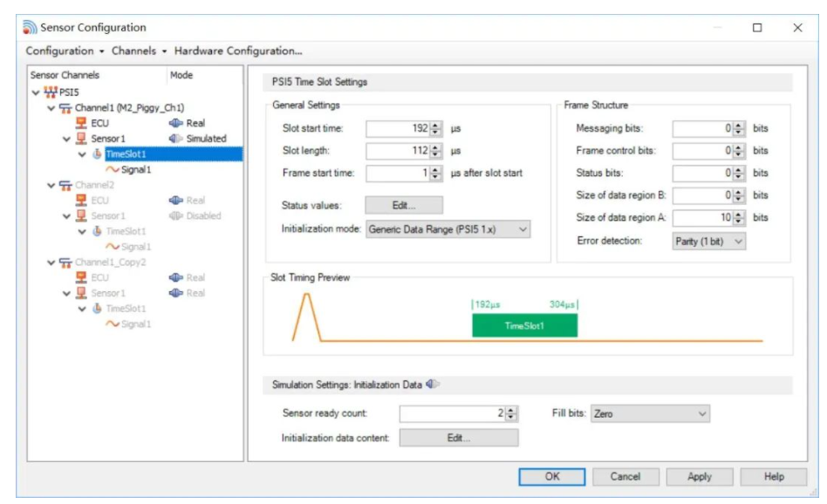Click the green TimeSlot1 block in preview
The image size is (827, 504).
525,325
